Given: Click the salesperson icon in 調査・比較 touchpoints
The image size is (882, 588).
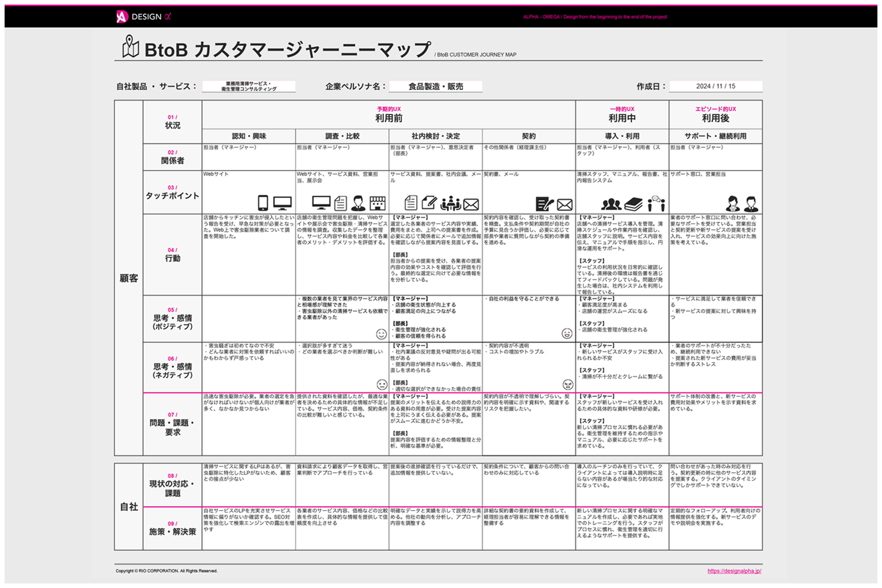Looking at the screenshot, I should 358,203.
